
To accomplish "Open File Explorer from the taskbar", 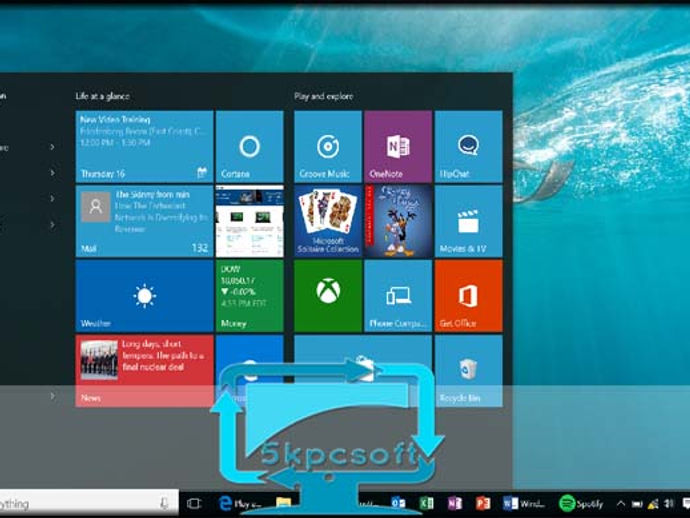I will tap(283, 503).
